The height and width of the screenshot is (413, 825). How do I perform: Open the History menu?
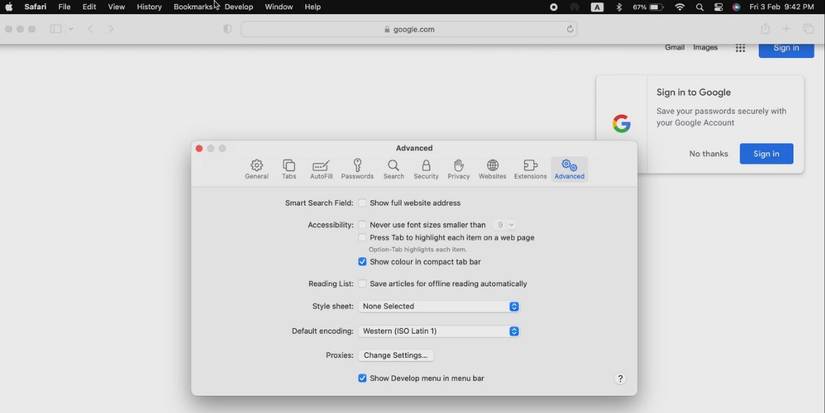click(149, 7)
